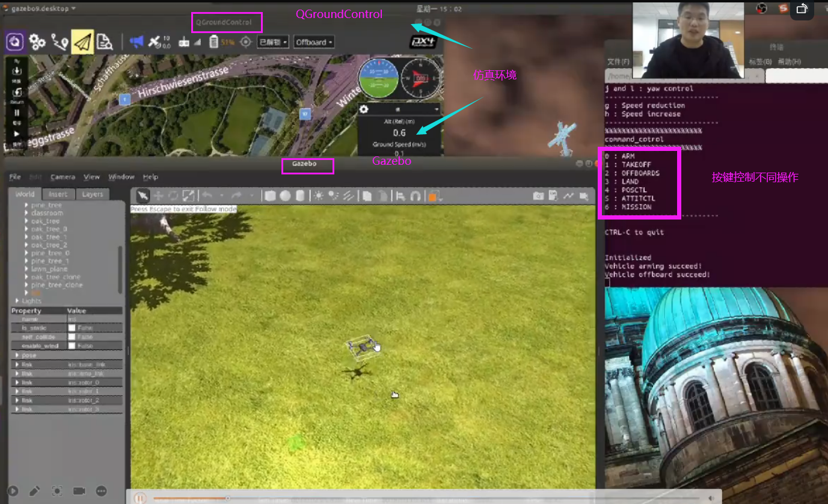This screenshot has height=504, width=828.
Task: Select the World tab in Gazebo
Action: coord(25,194)
